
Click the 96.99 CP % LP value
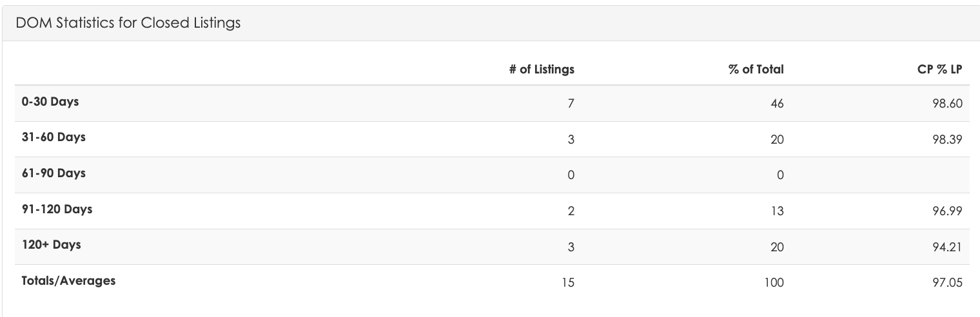tap(946, 211)
